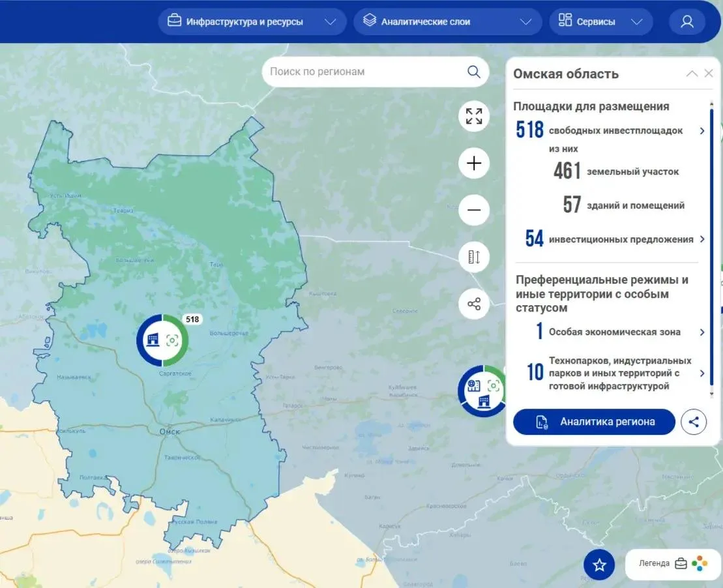Click the favorites star button

599,565
